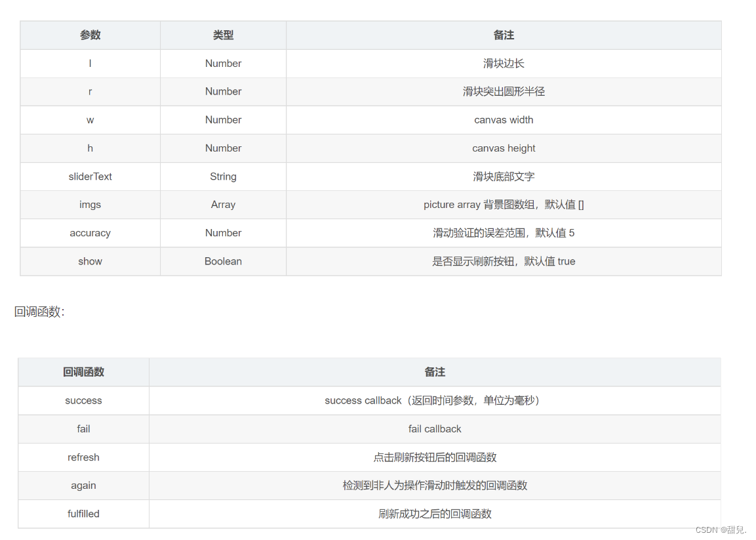Screen dimensions: 756x540
Task: Click the "类型" column header
Action: [223, 35]
